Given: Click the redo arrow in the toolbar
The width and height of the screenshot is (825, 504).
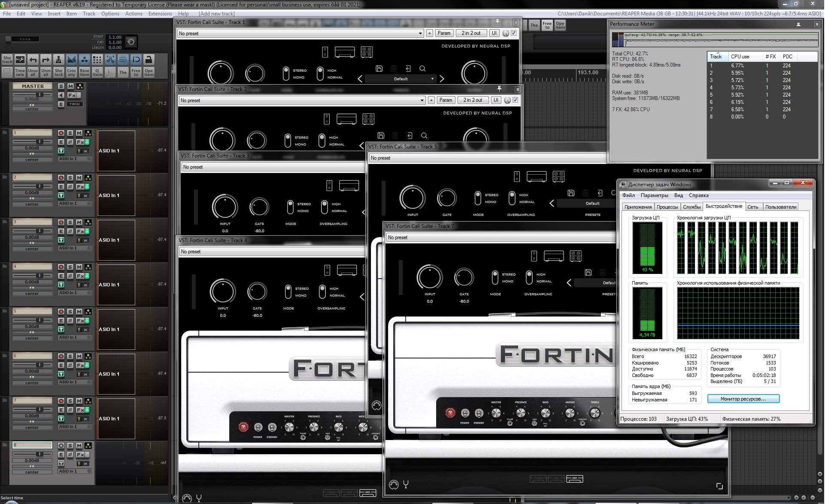Looking at the screenshot, I should 46,60.
